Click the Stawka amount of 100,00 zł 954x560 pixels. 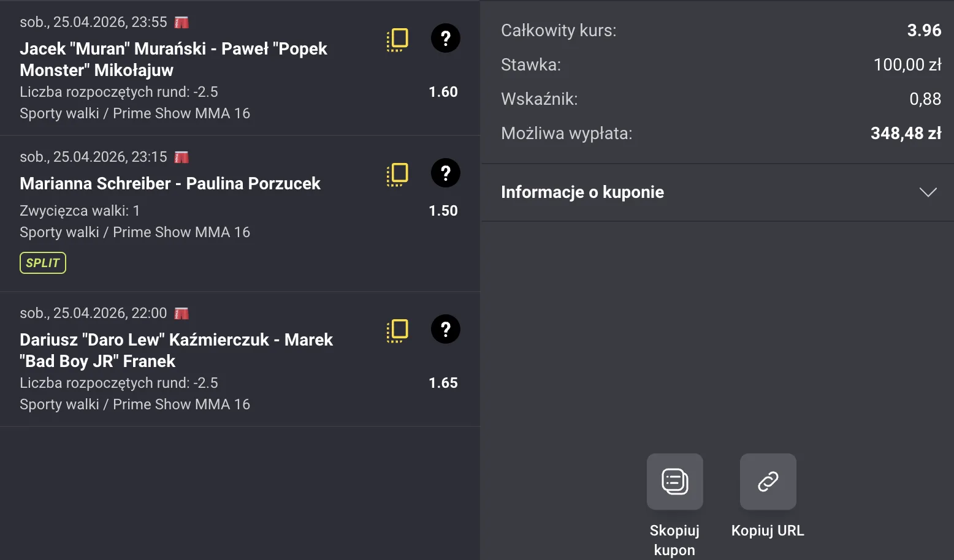(x=908, y=64)
